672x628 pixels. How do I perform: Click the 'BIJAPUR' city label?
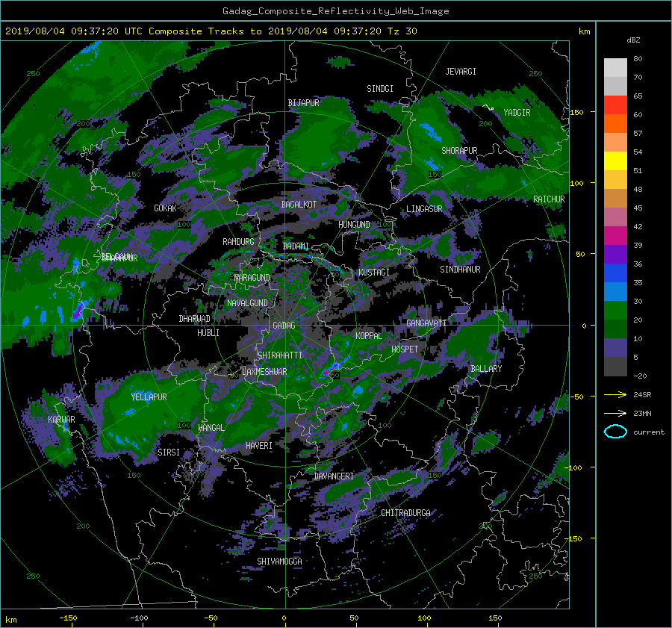point(303,103)
